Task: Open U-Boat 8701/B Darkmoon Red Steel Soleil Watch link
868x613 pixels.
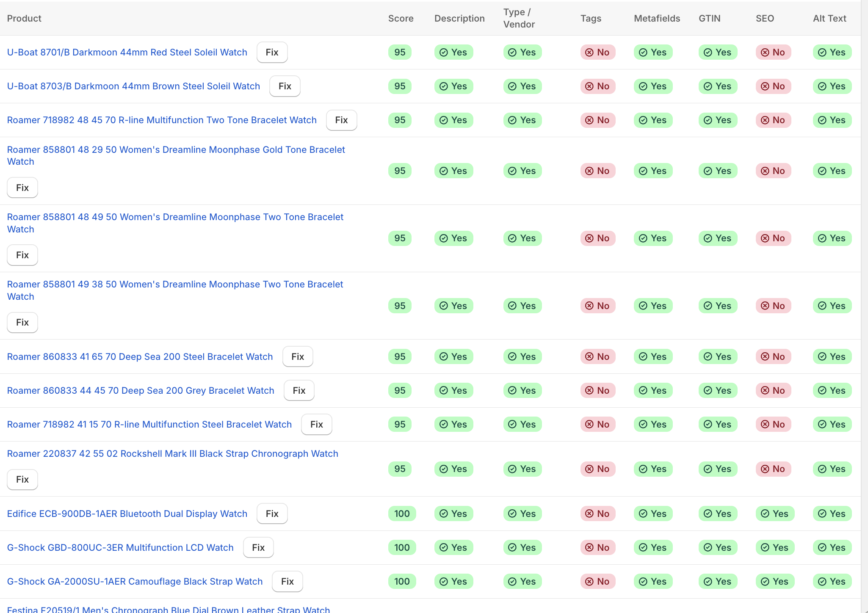Action: 127,52
